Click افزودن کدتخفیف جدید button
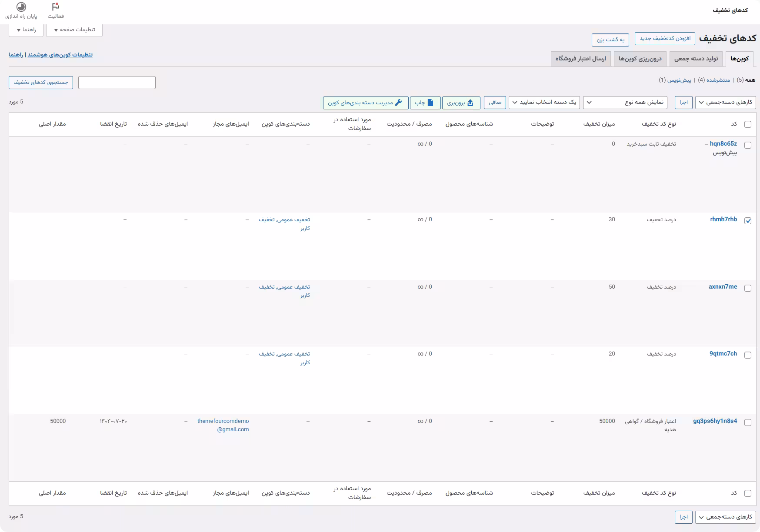 pyautogui.click(x=665, y=39)
